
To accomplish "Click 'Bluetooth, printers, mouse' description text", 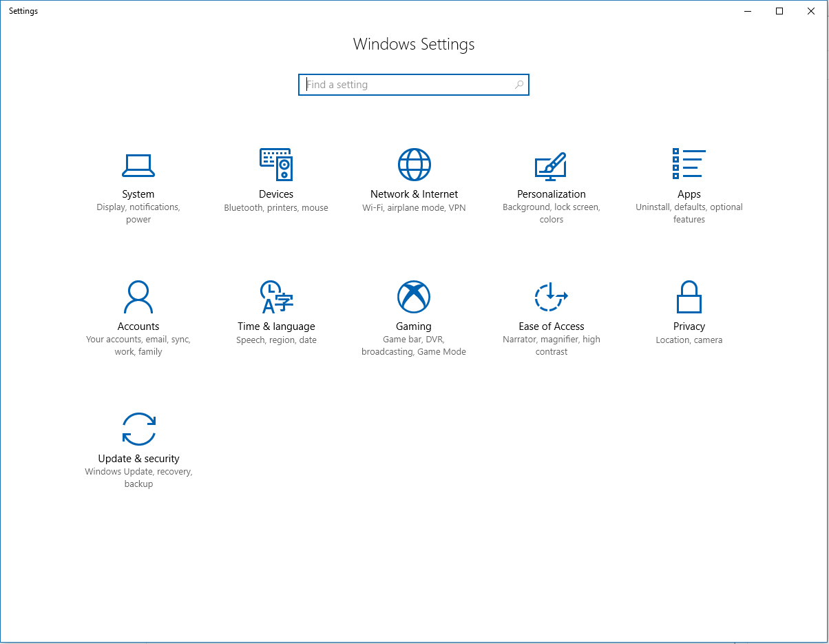I will (x=276, y=208).
